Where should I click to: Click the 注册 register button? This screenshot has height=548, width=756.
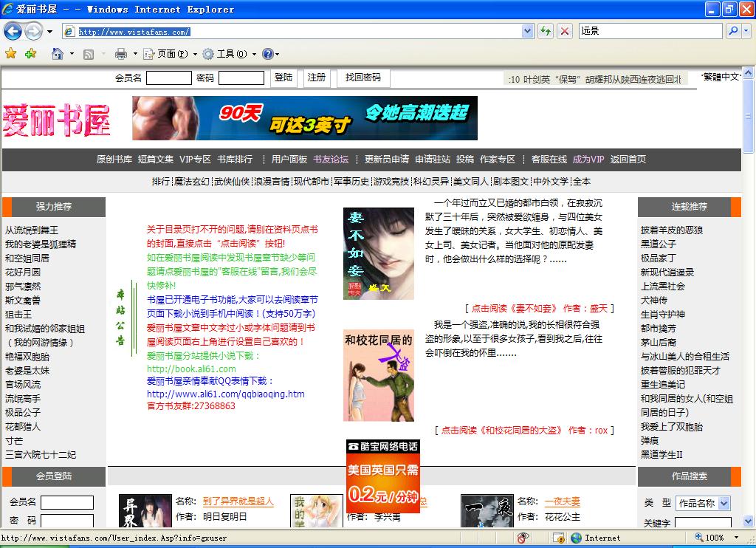pos(317,78)
